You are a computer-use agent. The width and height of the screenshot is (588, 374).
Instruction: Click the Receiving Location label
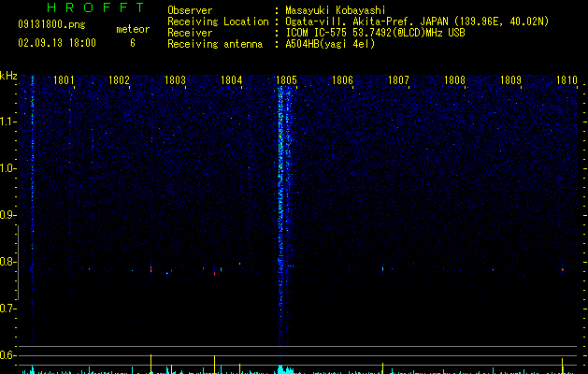coord(218,22)
